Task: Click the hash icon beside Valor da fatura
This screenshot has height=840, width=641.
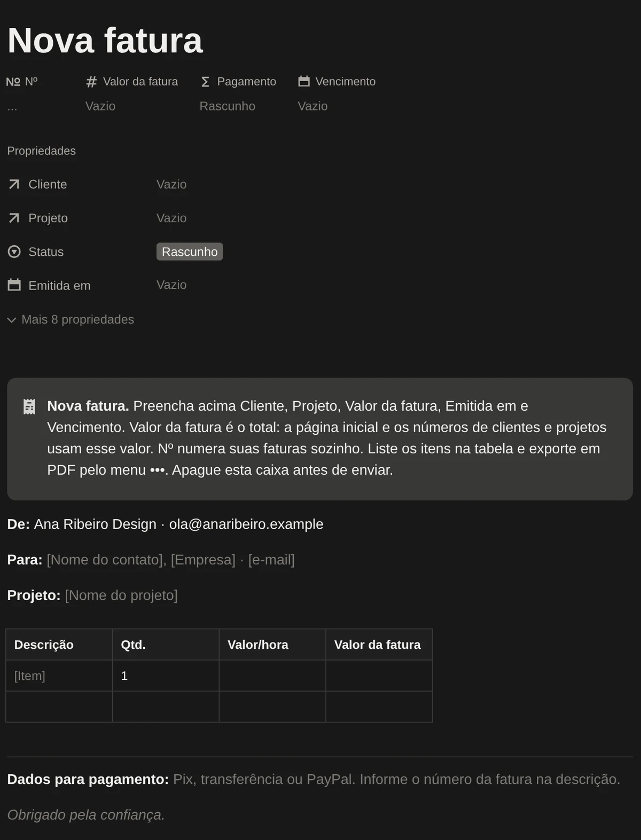Action: point(91,82)
